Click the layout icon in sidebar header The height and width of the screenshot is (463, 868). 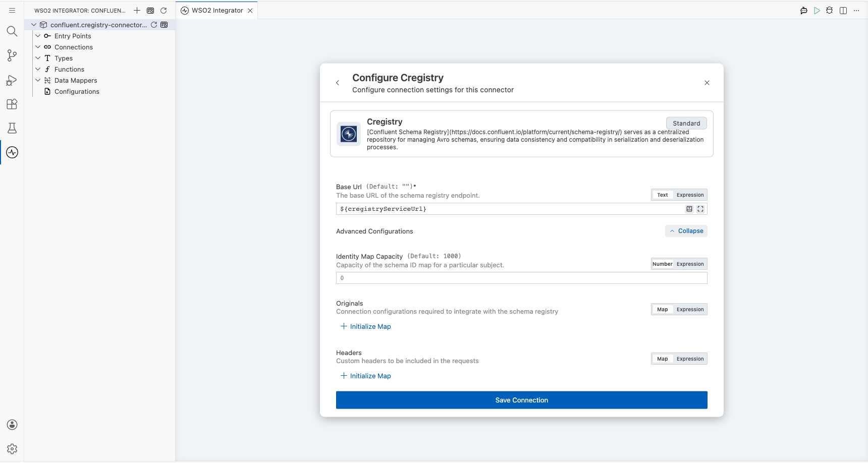point(150,10)
